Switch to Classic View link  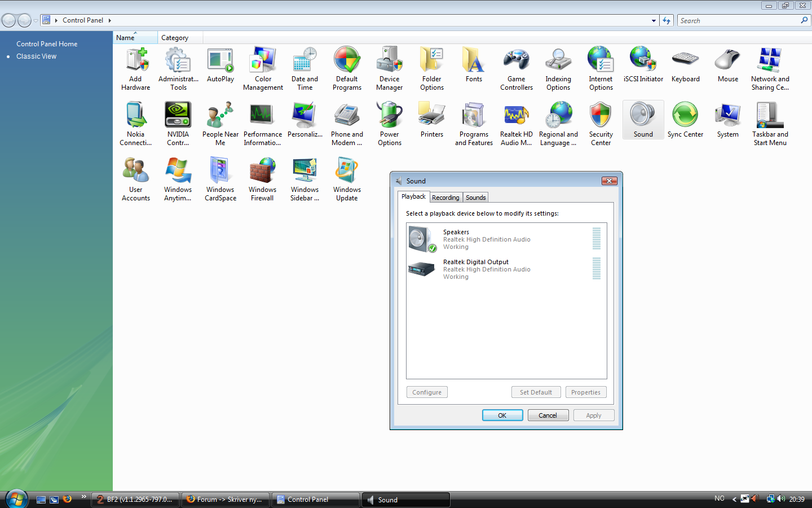[x=36, y=56]
